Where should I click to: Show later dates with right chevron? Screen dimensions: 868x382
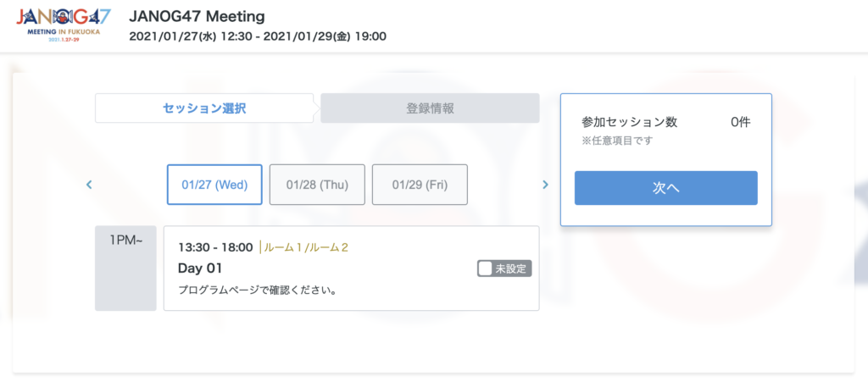tap(545, 185)
